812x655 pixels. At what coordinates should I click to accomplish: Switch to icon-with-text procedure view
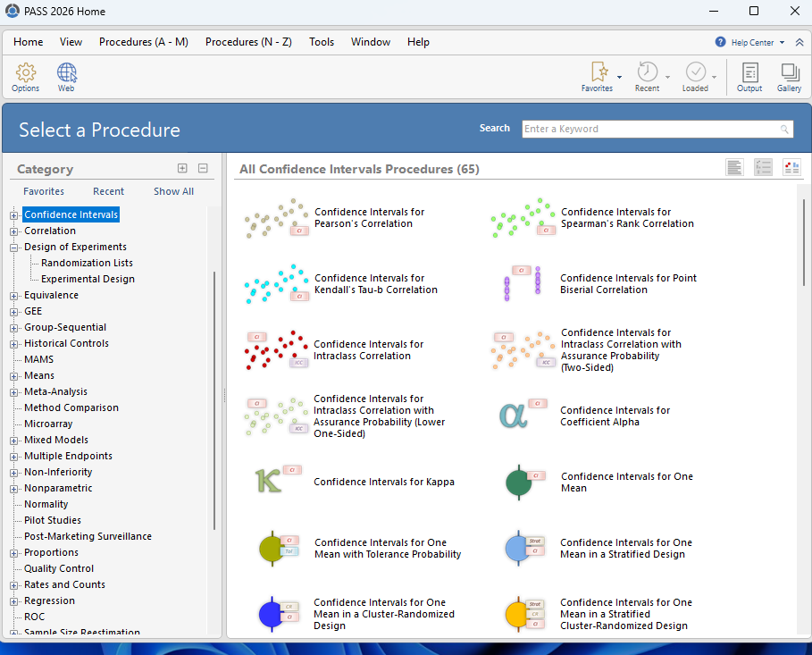[791, 168]
